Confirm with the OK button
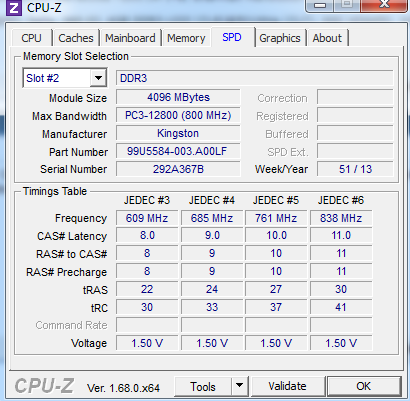This screenshot has width=410, height=401. pyautogui.click(x=364, y=386)
